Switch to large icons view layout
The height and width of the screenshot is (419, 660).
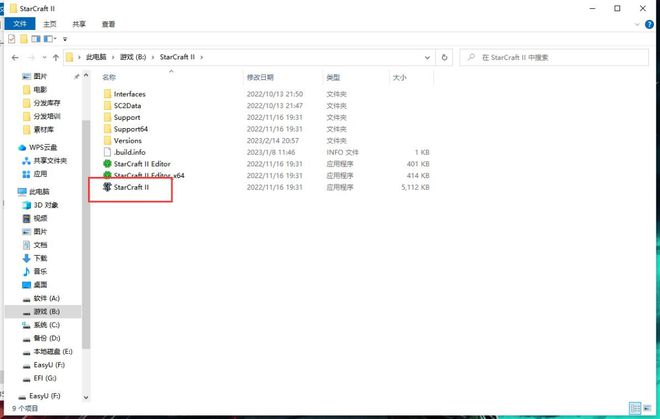pyautogui.click(x=647, y=408)
